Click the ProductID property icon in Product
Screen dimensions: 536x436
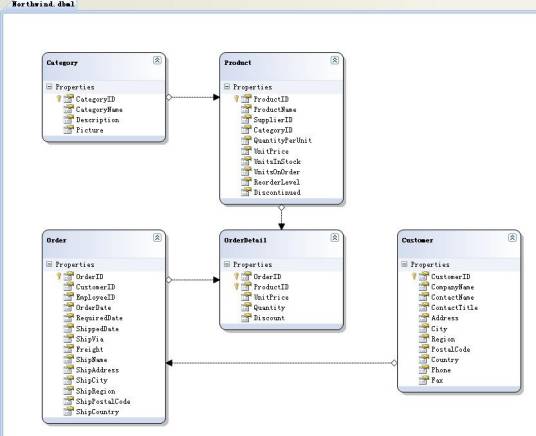246,99
